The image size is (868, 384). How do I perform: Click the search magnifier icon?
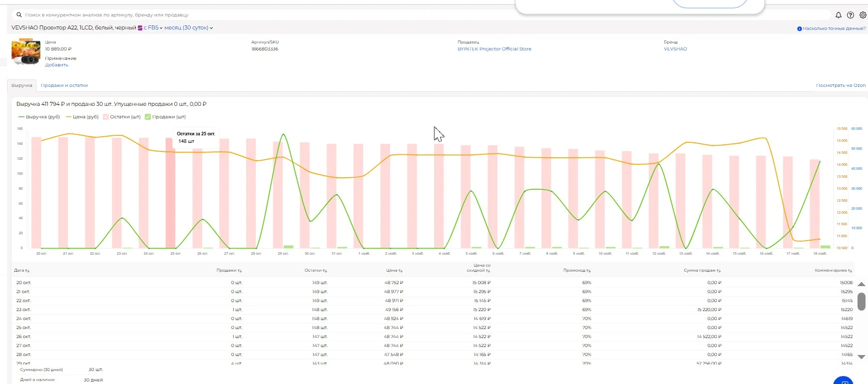[19, 15]
